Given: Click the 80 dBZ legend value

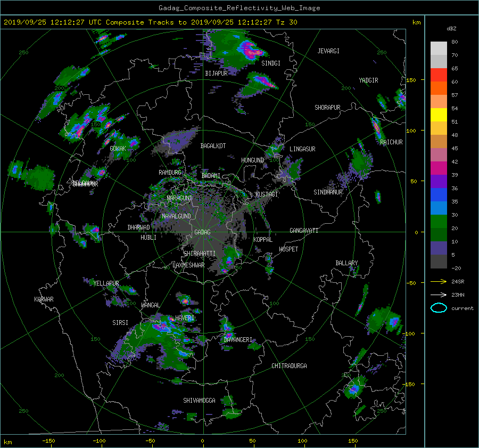Looking at the screenshot, I should click(455, 42).
